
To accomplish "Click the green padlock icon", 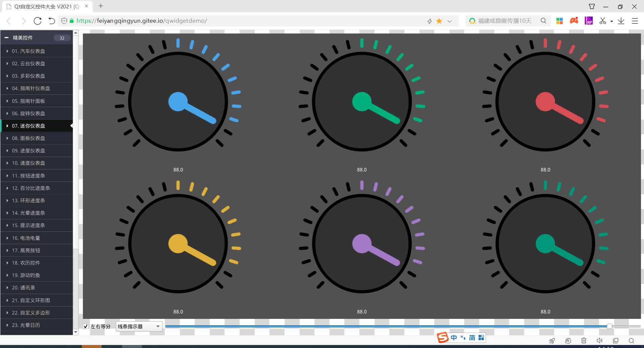I will [x=71, y=21].
